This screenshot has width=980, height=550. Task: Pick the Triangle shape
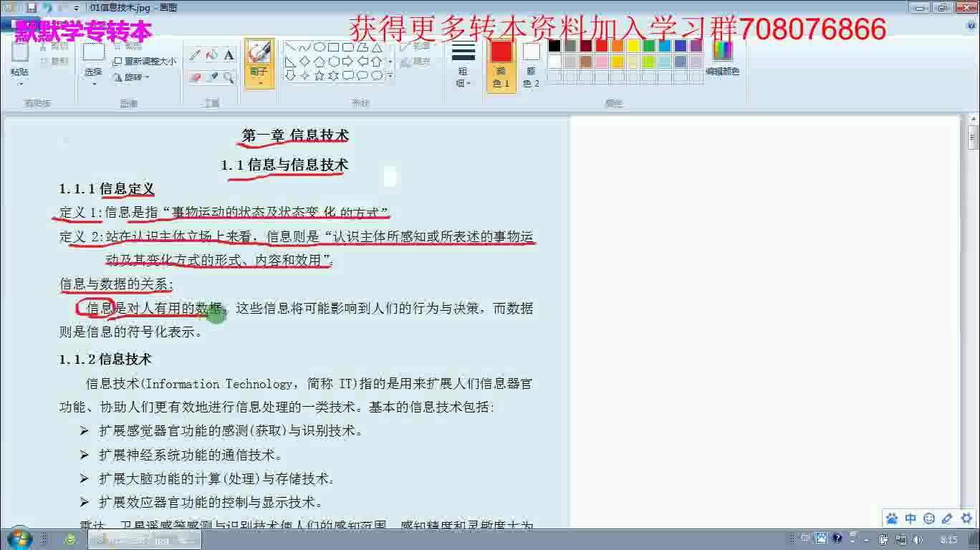(376, 47)
